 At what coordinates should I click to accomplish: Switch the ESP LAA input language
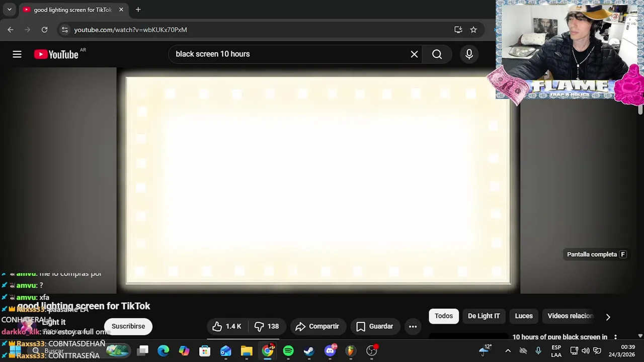556,351
